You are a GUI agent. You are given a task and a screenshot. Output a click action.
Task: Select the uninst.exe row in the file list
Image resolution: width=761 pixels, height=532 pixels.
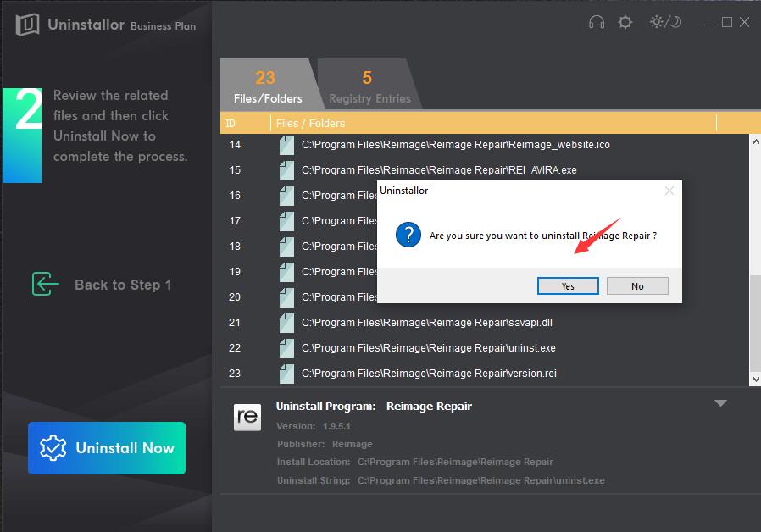[x=486, y=347]
